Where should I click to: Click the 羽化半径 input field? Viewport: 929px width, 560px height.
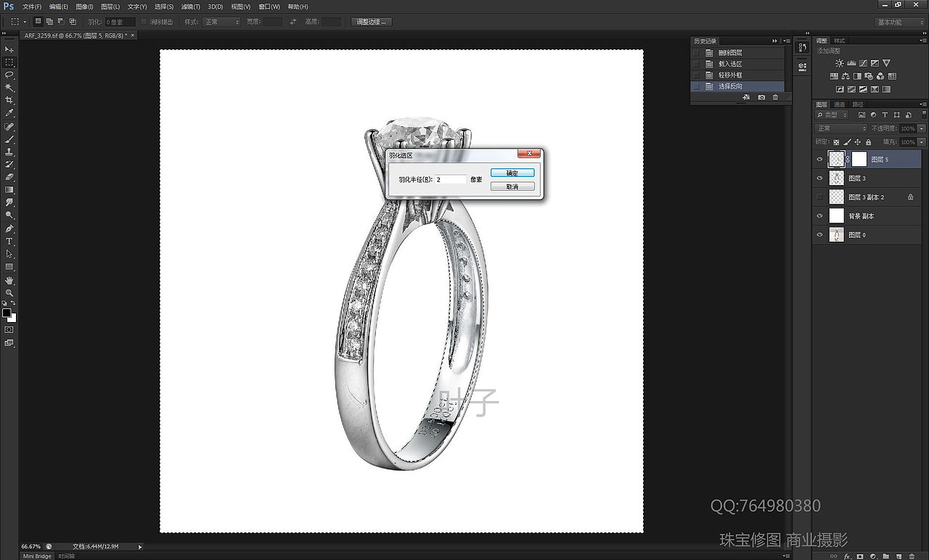pyautogui.click(x=451, y=179)
